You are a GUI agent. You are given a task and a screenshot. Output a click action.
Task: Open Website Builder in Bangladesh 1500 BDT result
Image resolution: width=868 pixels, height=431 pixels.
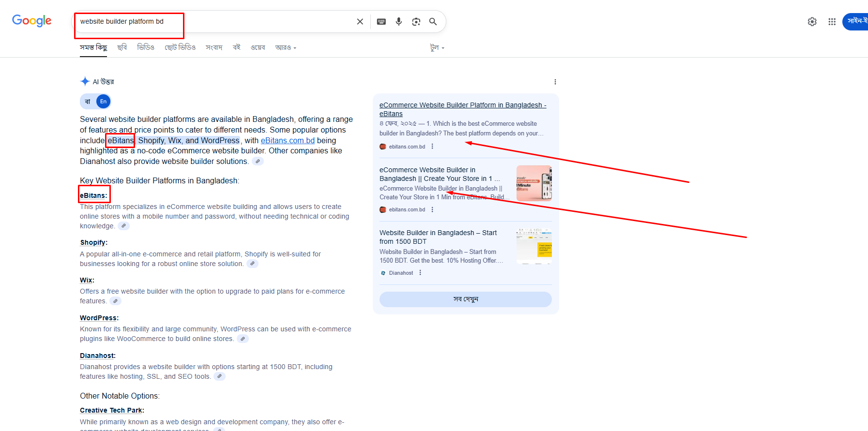point(438,237)
